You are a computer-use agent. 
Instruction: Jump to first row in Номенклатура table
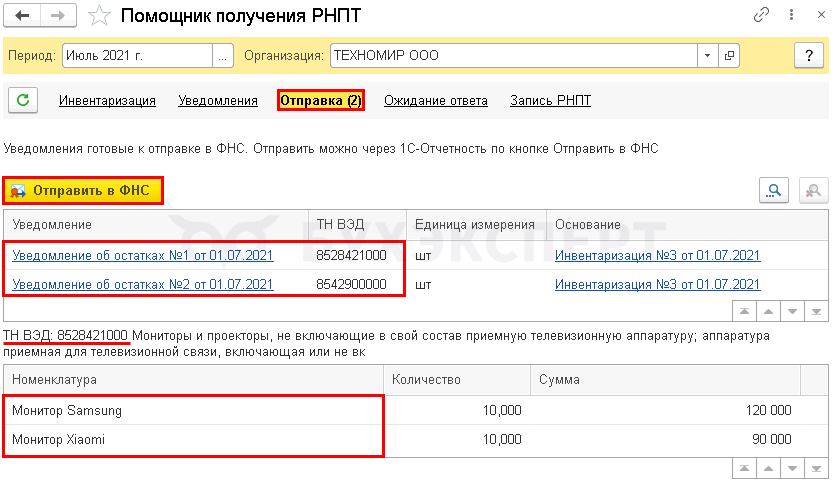click(x=744, y=468)
